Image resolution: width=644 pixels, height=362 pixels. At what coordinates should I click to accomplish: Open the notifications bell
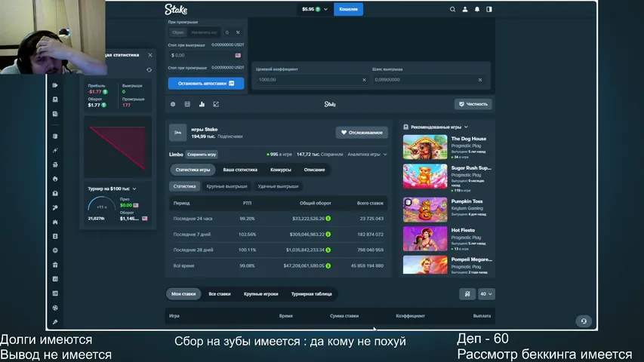[x=477, y=9]
